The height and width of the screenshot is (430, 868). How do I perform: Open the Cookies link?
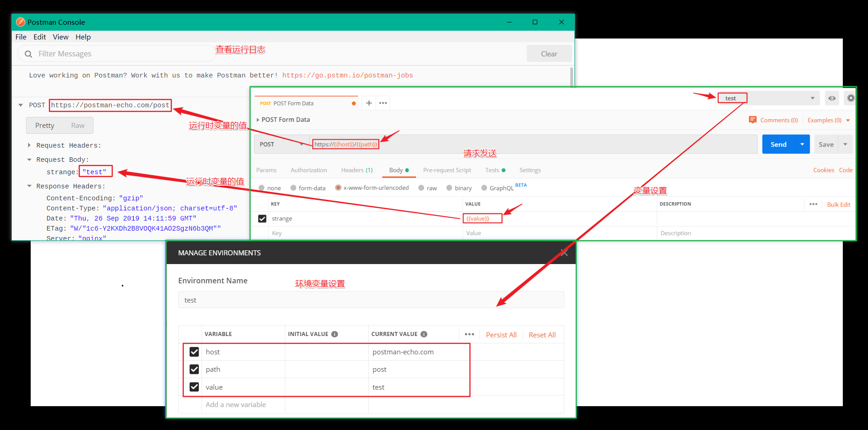point(824,170)
